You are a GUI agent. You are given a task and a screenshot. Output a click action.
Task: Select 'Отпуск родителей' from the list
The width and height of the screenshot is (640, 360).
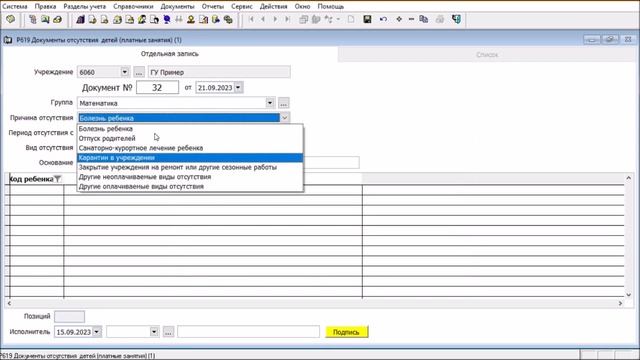click(190, 138)
